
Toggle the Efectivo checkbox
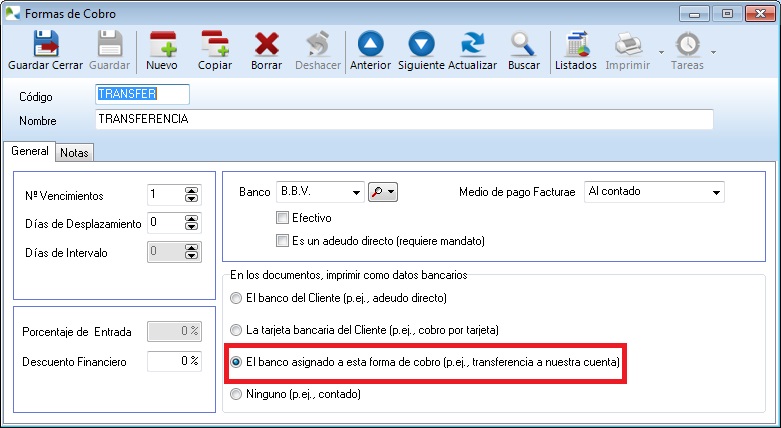pos(282,218)
